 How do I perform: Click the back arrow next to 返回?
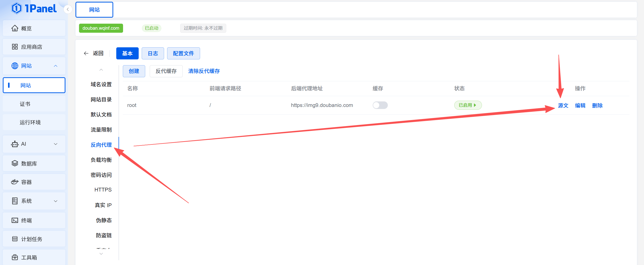coord(86,53)
